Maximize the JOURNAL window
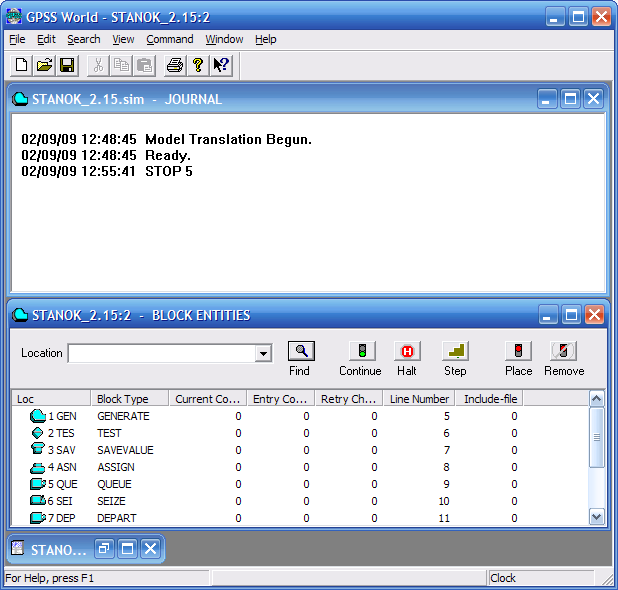 coord(570,99)
